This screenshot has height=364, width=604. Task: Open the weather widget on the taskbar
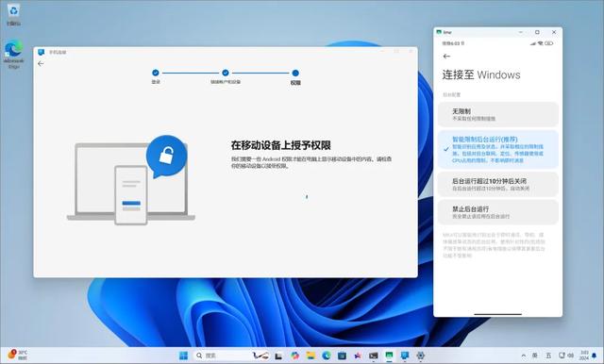17,355
